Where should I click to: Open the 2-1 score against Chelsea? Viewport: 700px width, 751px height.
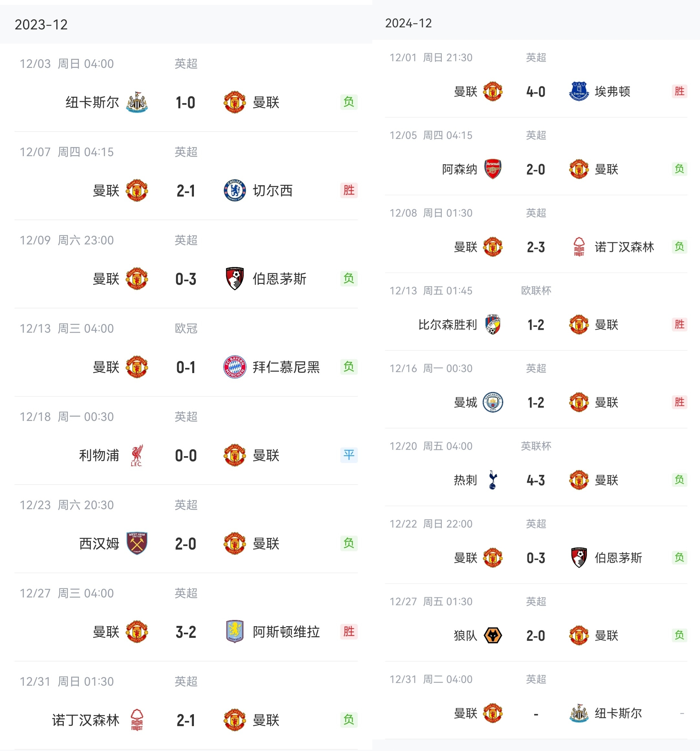point(186,191)
